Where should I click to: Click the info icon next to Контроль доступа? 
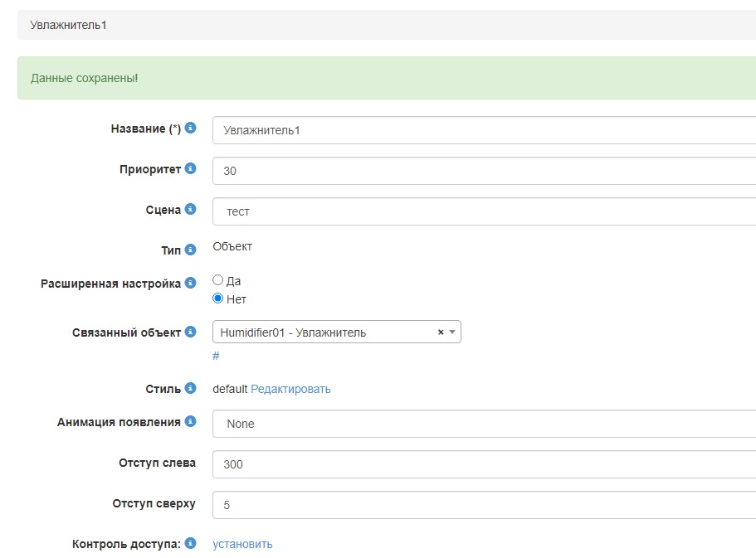coord(191,544)
